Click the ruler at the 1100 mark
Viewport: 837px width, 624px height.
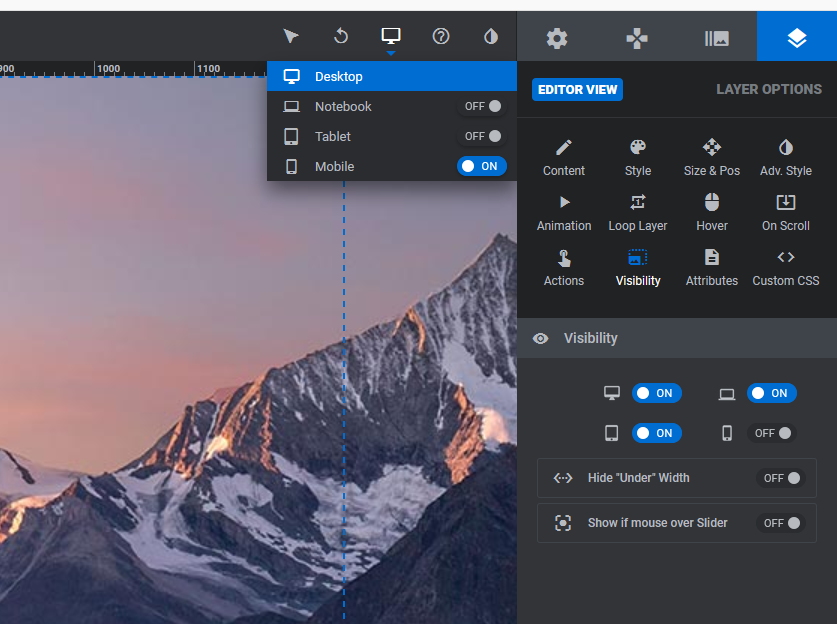(208, 69)
